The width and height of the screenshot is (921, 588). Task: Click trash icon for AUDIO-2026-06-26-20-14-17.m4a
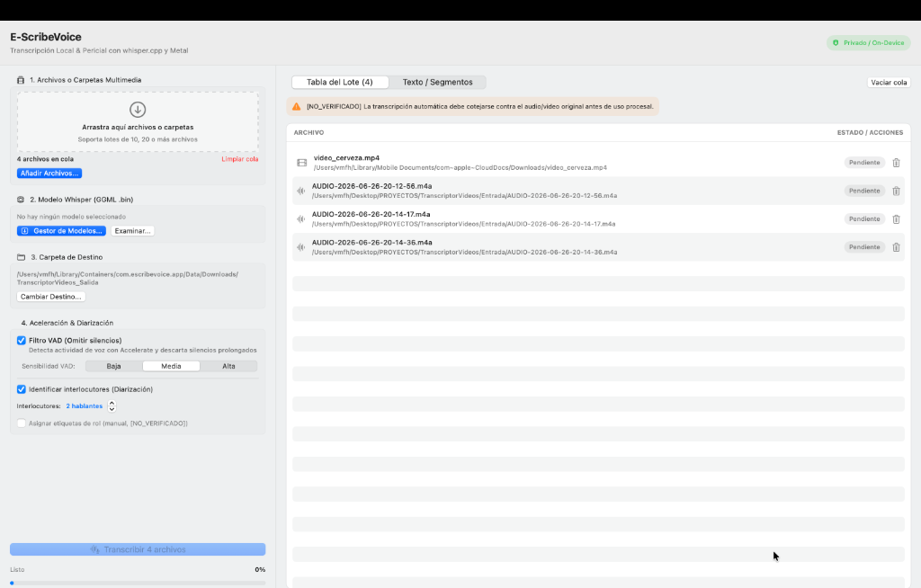(896, 219)
